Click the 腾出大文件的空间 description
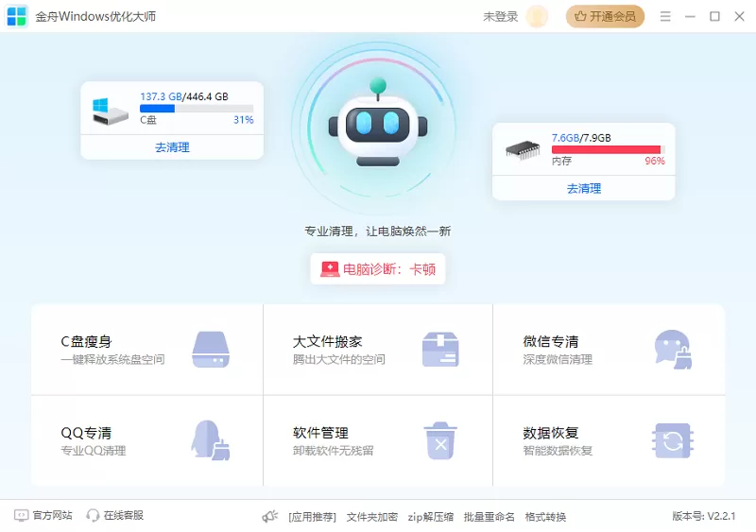The image size is (756, 532). 339,359
